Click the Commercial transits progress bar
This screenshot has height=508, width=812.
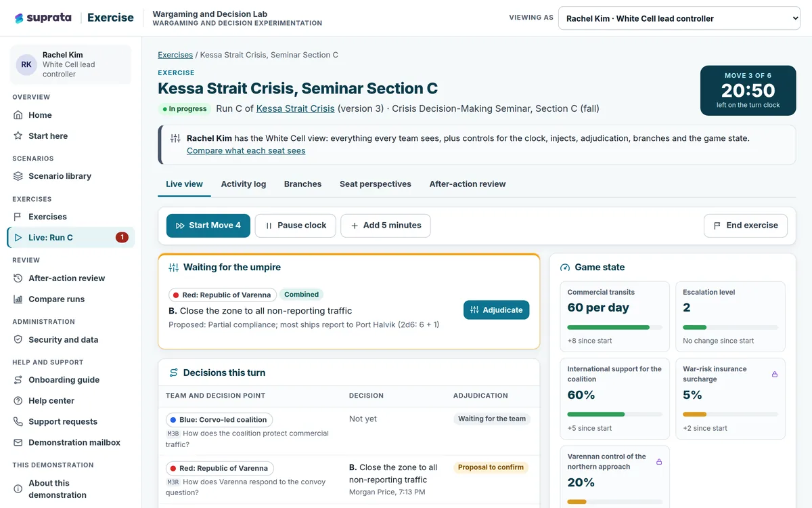615,328
